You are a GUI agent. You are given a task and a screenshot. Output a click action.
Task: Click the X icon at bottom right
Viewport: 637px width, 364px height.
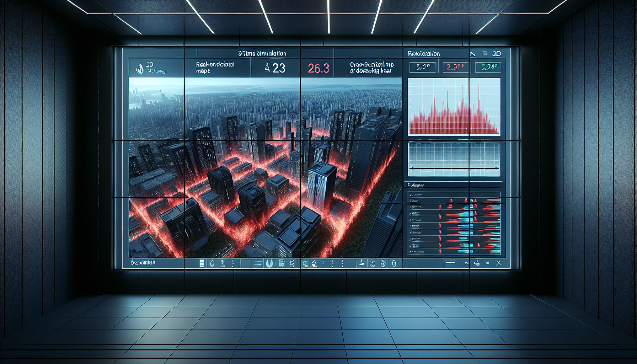pos(498,263)
